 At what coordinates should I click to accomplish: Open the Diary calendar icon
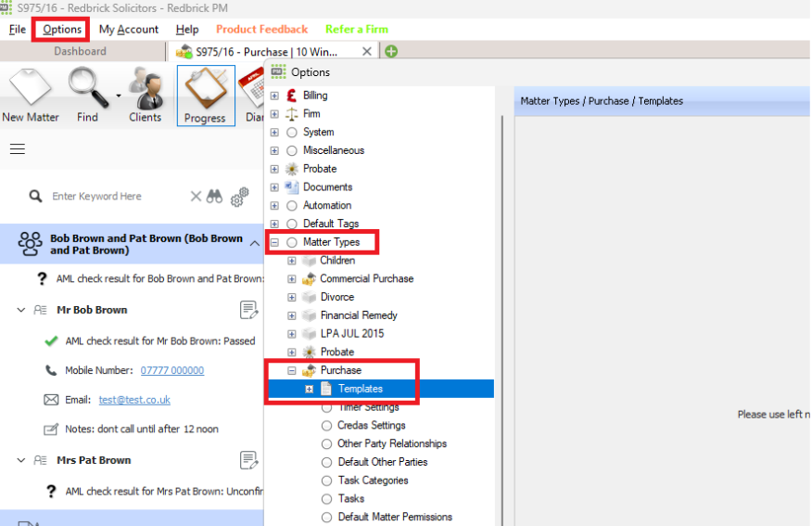[251, 88]
